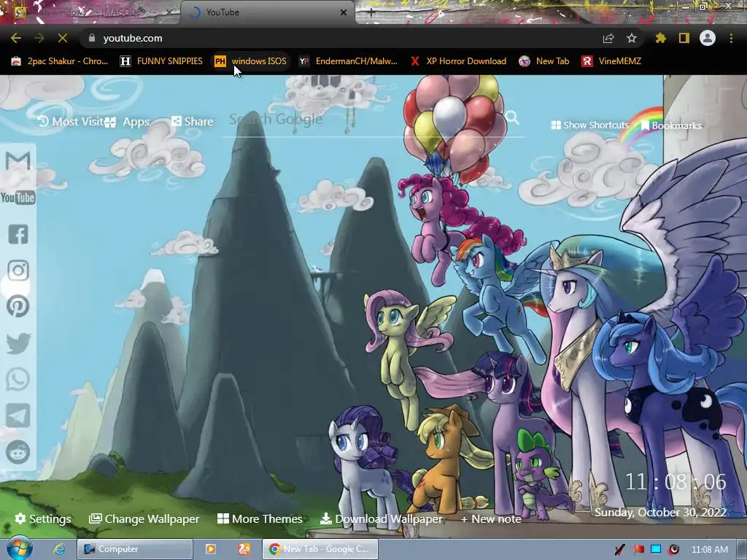Open the Chrome profile avatar

[x=708, y=38]
